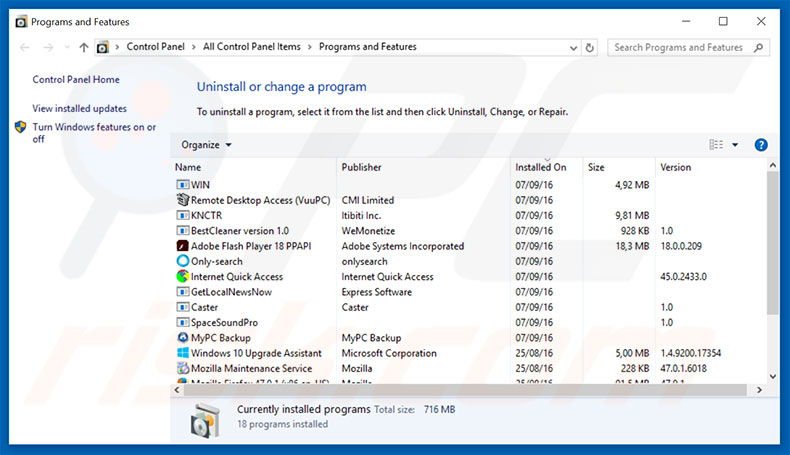Sort by the Installed On column header
The image size is (790, 455).
pyautogui.click(x=541, y=167)
